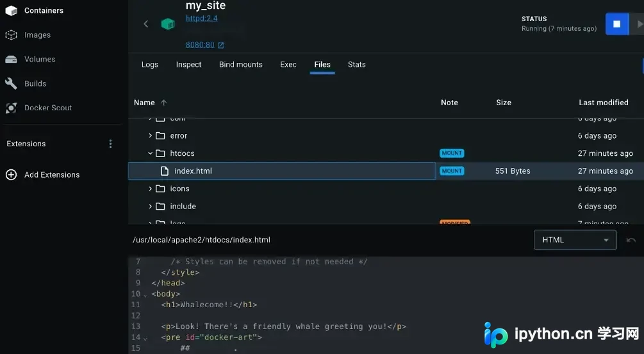644x354 pixels.
Task: Click the closing head tag on line 9
Action: coord(168,283)
